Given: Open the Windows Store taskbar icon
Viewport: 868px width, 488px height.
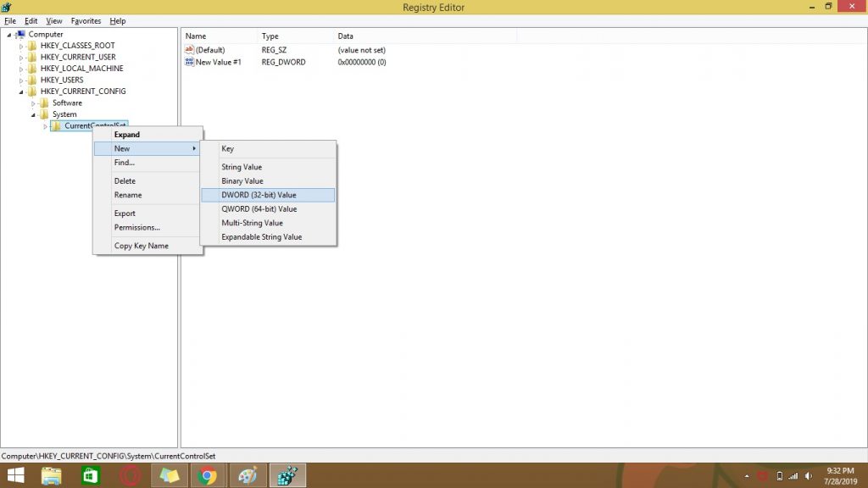Looking at the screenshot, I should 90,475.
